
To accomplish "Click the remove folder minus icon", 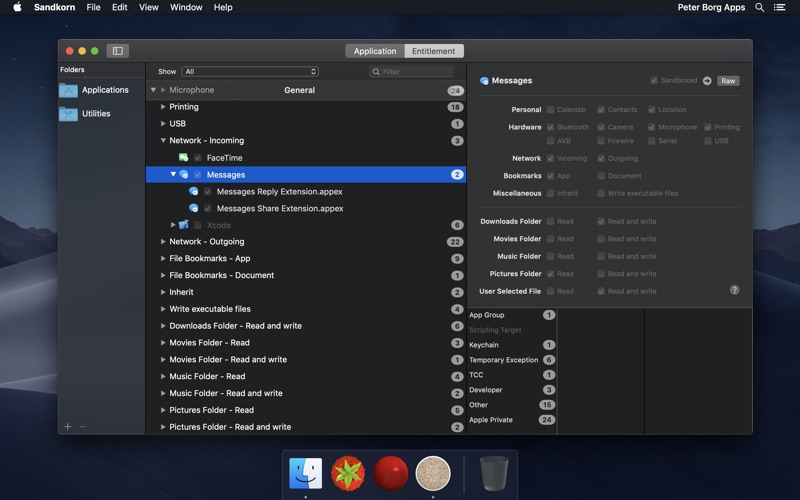I will point(83,426).
